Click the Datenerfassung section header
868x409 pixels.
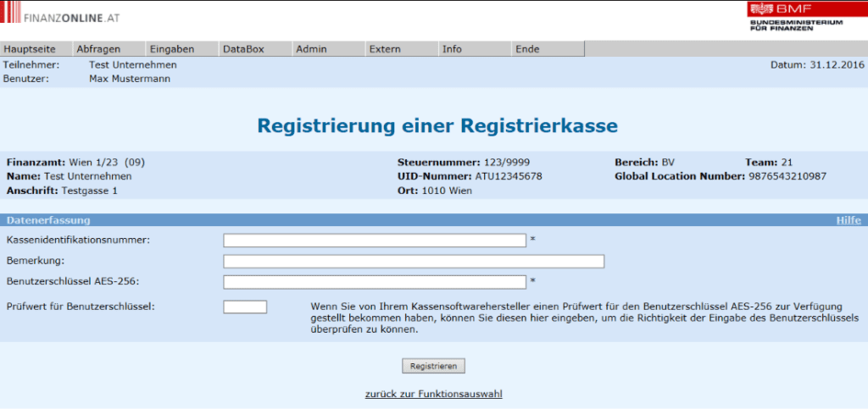tap(48, 220)
